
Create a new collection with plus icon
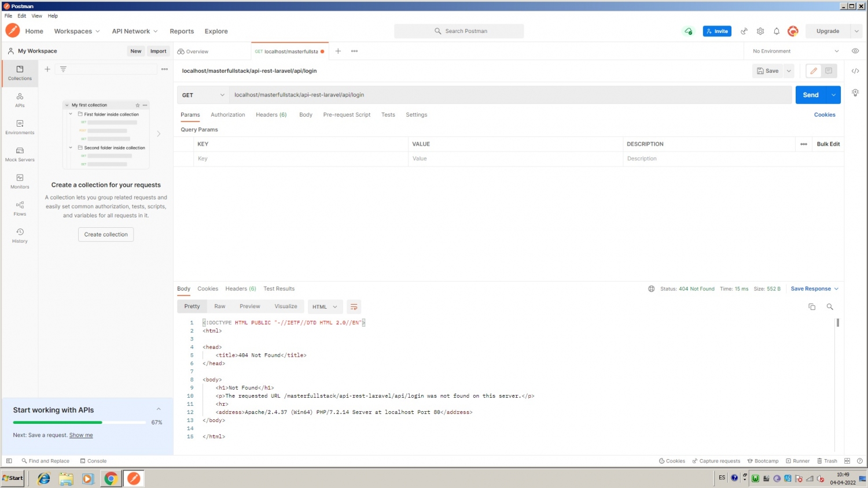(x=47, y=69)
